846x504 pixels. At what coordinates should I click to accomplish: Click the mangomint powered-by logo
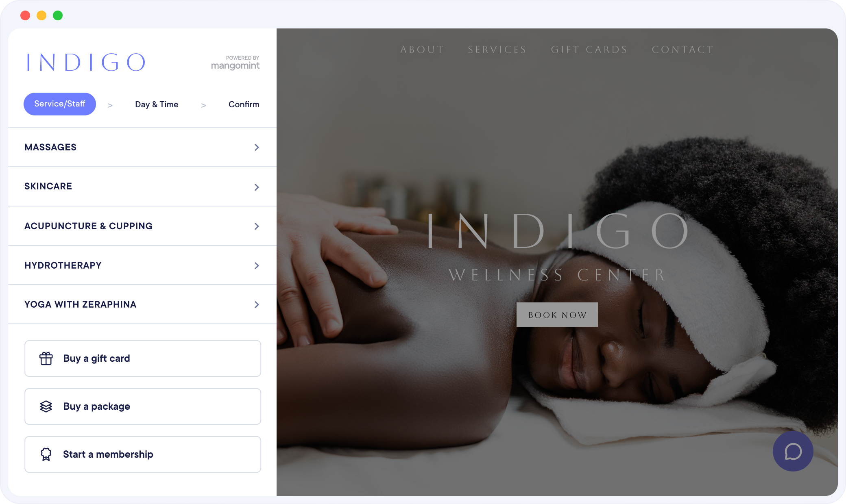click(x=235, y=63)
